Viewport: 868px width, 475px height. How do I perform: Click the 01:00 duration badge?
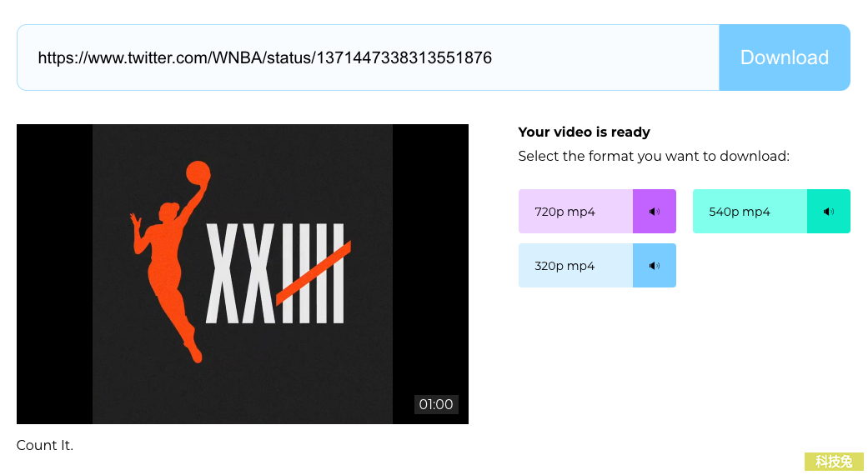point(435,404)
